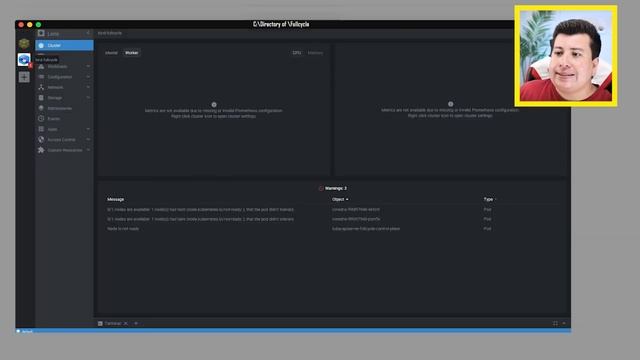Collapse the terminal dock with the chevron

pyautogui.click(x=564, y=323)
